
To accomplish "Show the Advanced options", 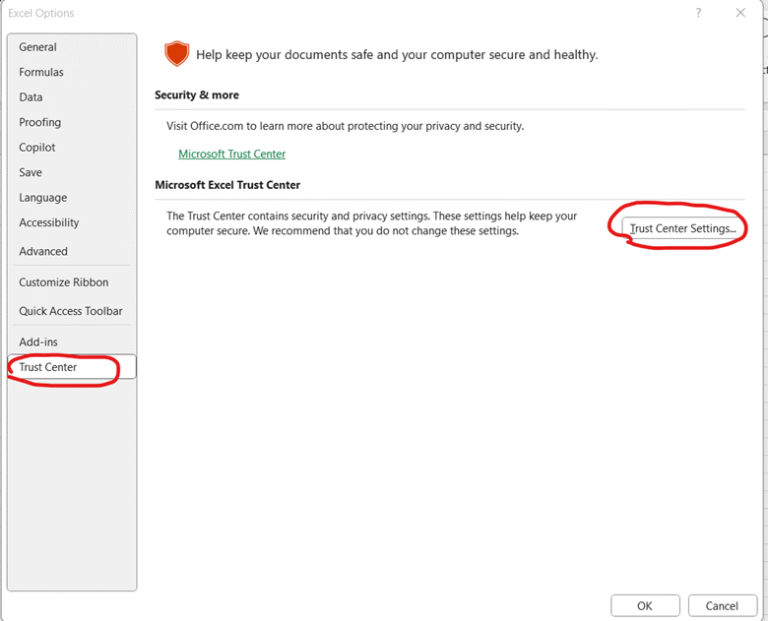I will tap(43, 251).
